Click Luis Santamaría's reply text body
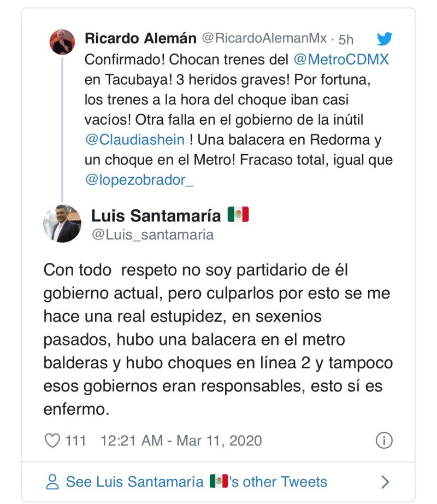 [x=218, y=339]
